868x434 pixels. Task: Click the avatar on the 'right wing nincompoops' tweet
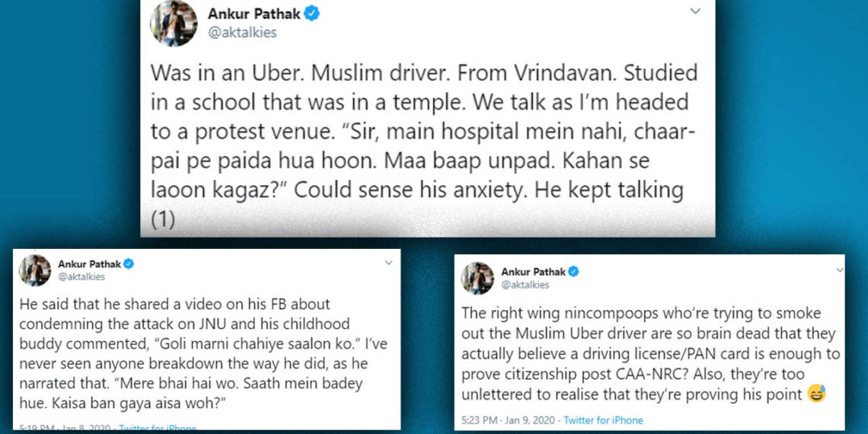477,278
